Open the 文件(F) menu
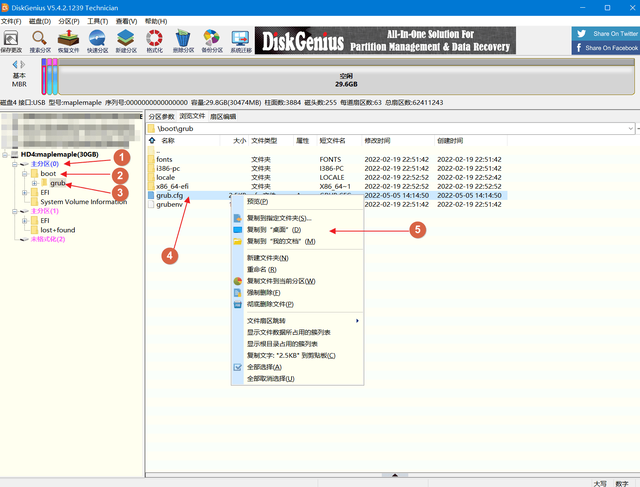Viewport: 640px width, 487px height. tap(11, 21)
